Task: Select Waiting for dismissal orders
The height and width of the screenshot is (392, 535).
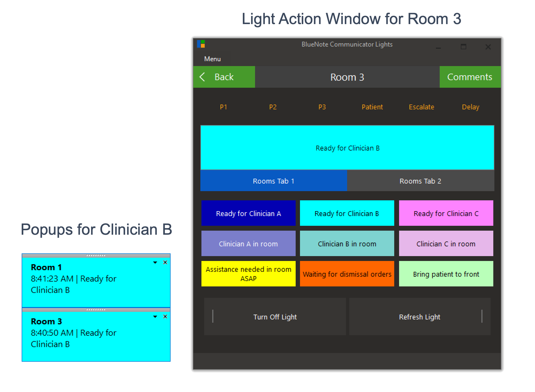Action: pyautogui.click(x=347, y=274)
